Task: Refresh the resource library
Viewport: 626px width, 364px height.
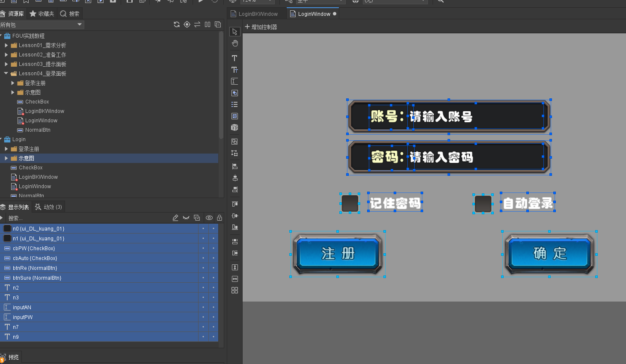Action: [176, 25]
